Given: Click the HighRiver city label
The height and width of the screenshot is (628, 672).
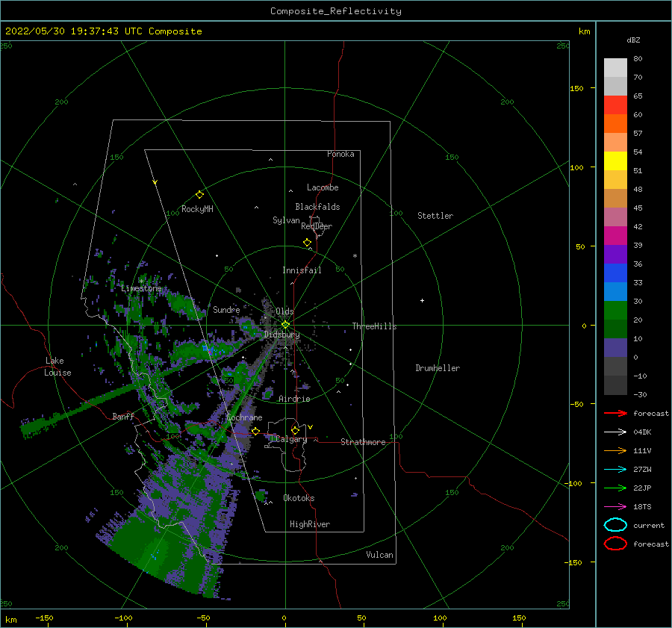Looking at the screenshot, I should 310,524.
